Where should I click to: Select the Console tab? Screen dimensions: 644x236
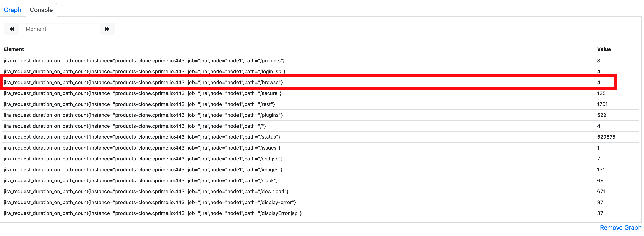pyautogui.click(x=41, y=10)
